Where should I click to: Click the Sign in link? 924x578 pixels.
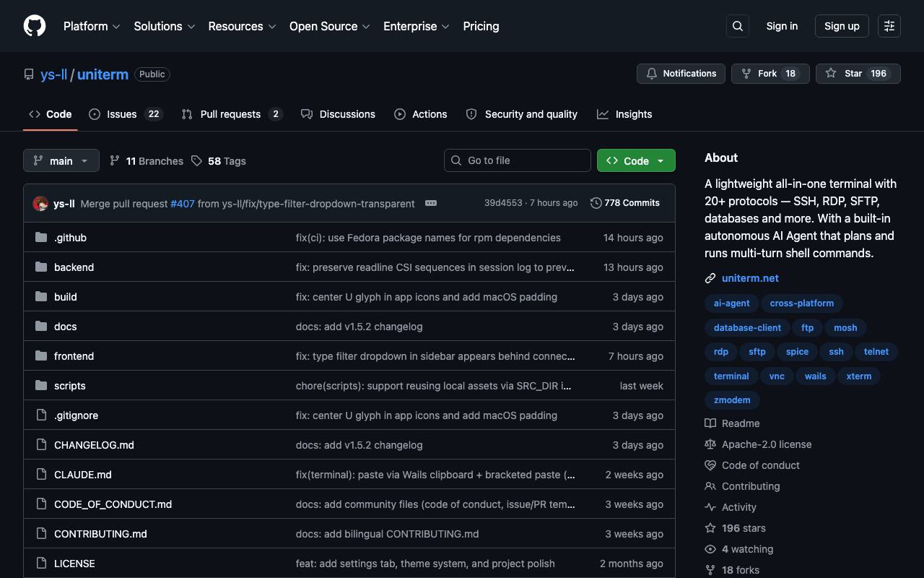[782, 26]
